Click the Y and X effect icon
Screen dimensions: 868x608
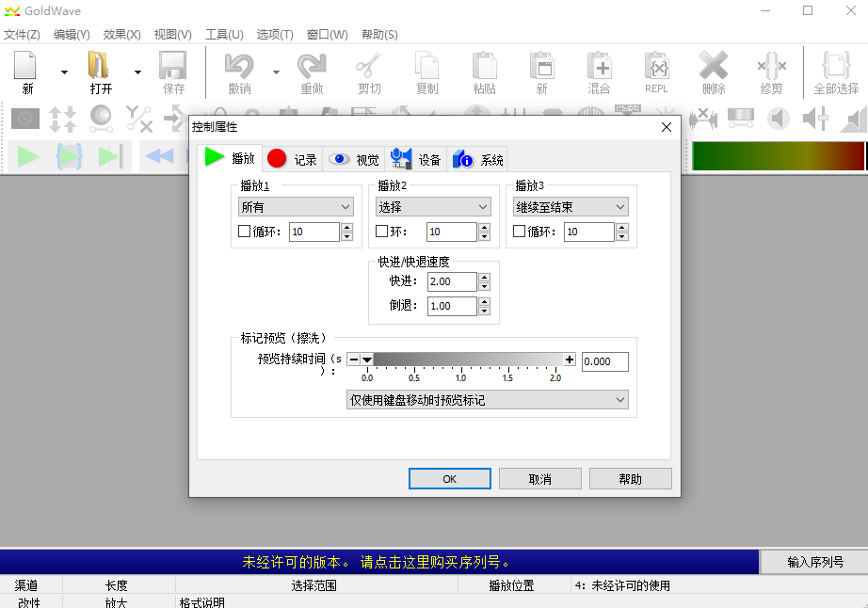(x=139, y=119)
